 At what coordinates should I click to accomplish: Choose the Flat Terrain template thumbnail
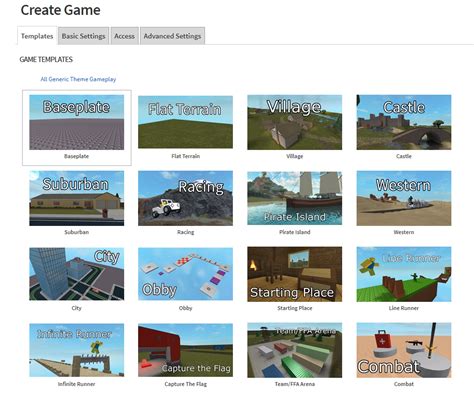pos(185,122)
